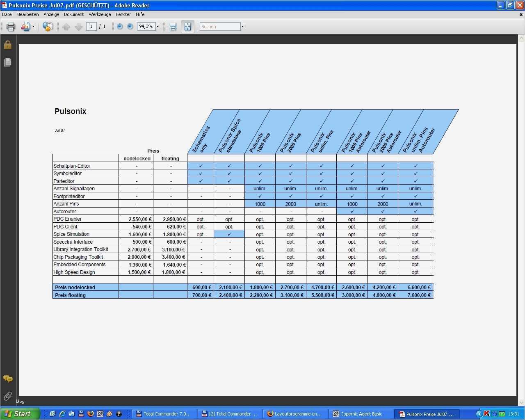Click the Pulsonix document heading

(x=71, y=111)
